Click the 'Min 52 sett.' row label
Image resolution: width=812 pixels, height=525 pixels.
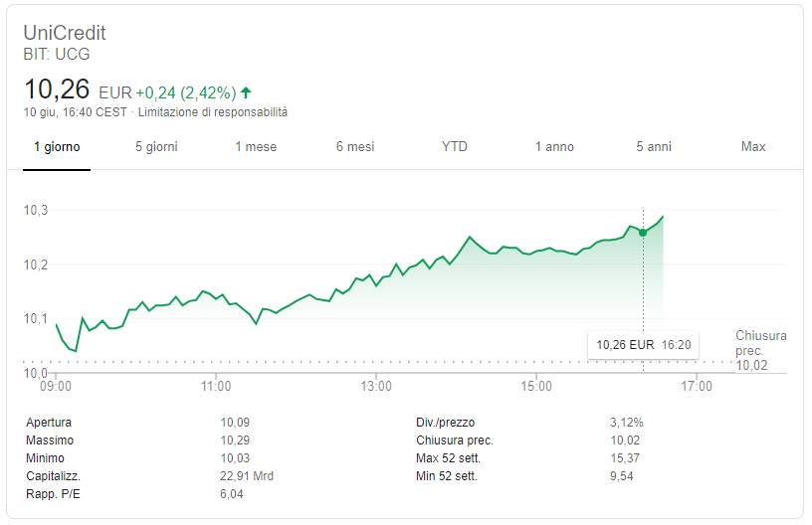point(447,476)
